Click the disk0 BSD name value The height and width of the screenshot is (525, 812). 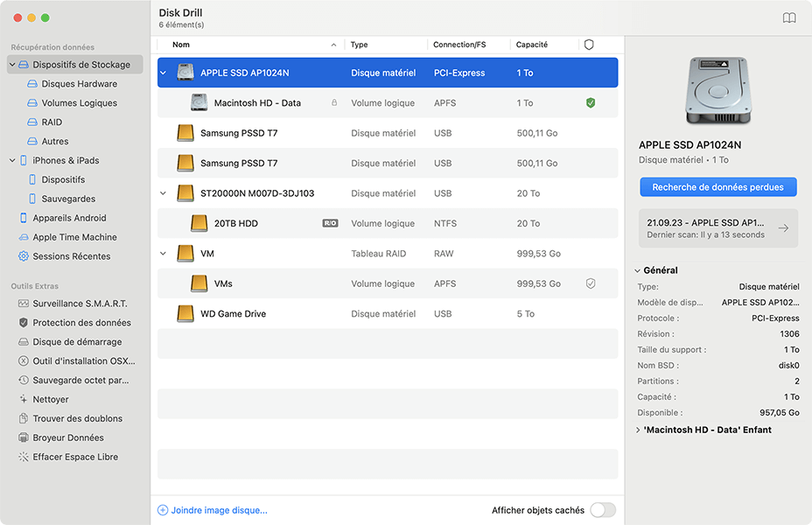(x=788, y=366)
